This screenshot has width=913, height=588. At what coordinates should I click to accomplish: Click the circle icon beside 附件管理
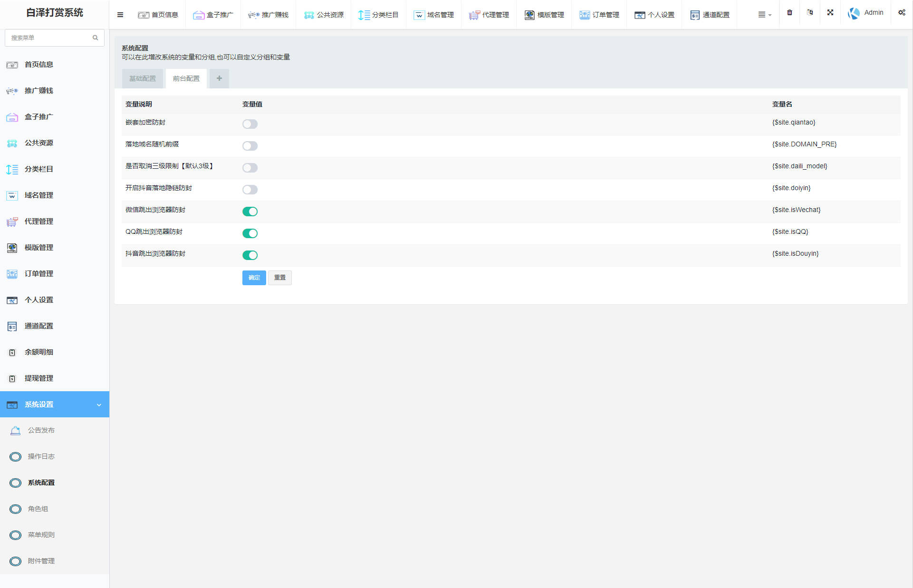(x=15, y=561)
